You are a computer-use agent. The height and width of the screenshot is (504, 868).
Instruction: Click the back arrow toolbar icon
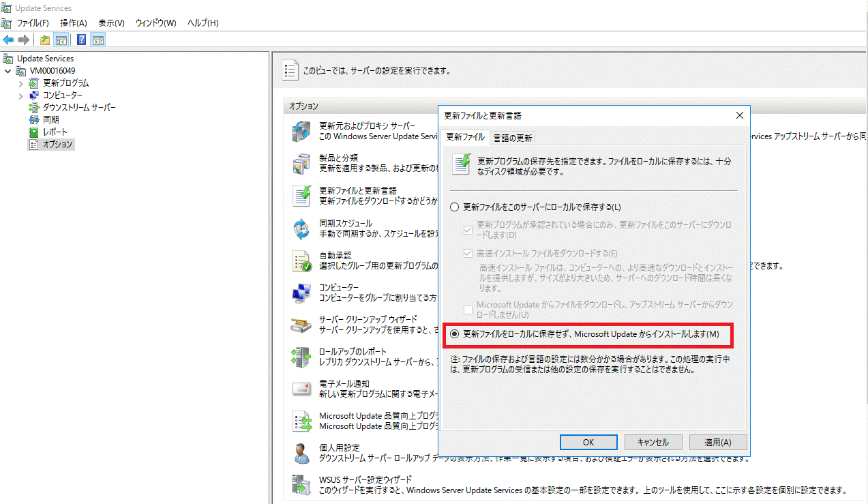pos(8,40)
